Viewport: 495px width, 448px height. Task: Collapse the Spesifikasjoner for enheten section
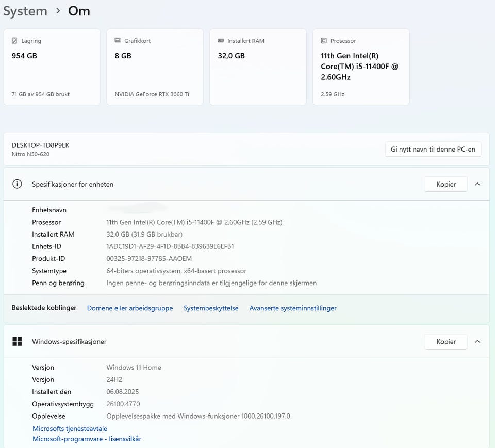477,184
